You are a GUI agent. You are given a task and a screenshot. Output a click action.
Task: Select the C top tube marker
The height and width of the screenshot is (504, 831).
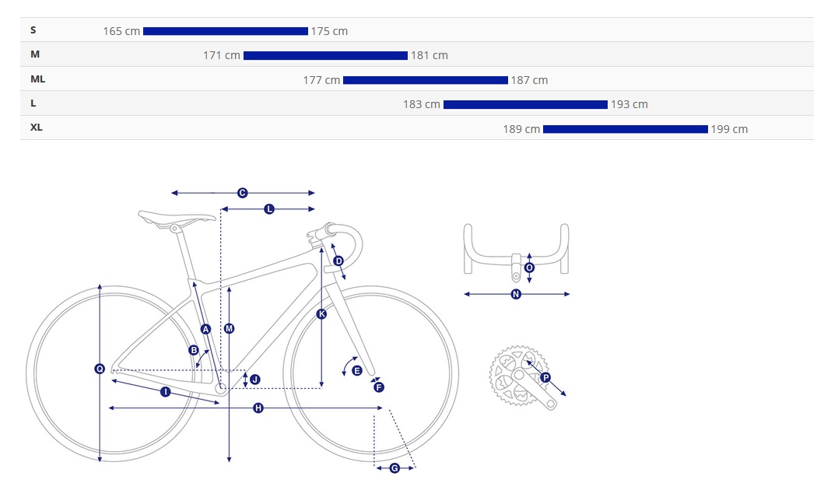pos(242,193)
